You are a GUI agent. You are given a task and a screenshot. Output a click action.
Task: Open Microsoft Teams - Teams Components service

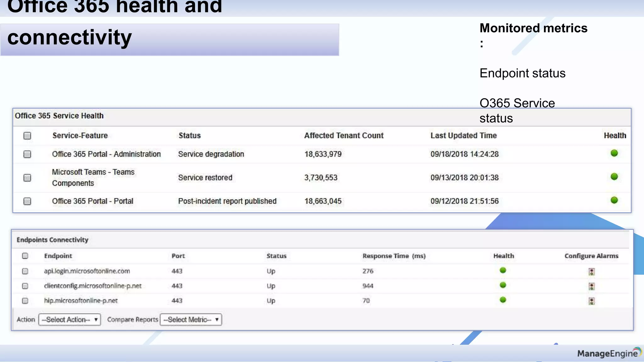pos(93,178)
